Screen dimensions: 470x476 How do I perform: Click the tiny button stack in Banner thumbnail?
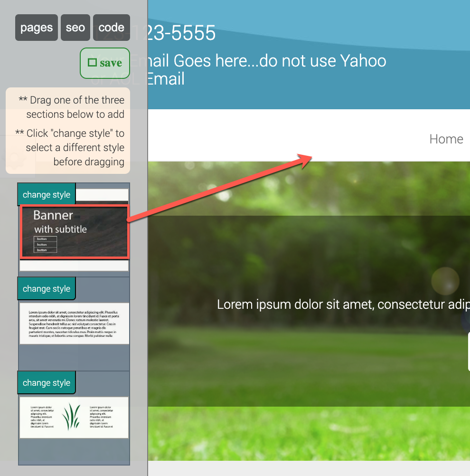[x=45, y=244]
